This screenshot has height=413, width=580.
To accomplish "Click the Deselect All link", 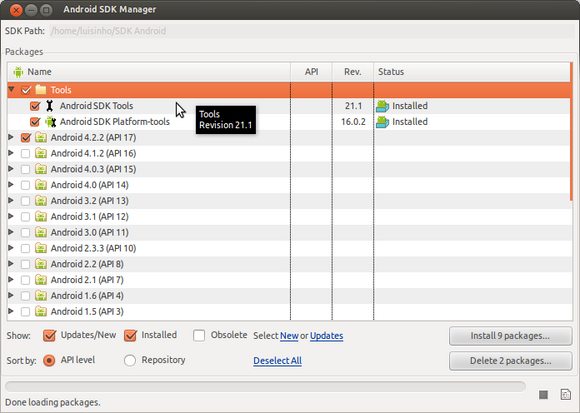I will tap(277, 360).
